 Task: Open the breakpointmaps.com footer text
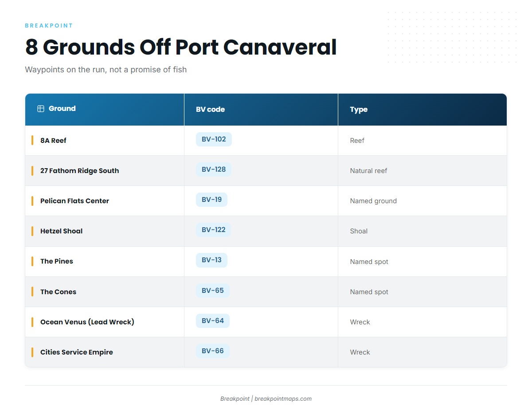click(x=283, y=399)
